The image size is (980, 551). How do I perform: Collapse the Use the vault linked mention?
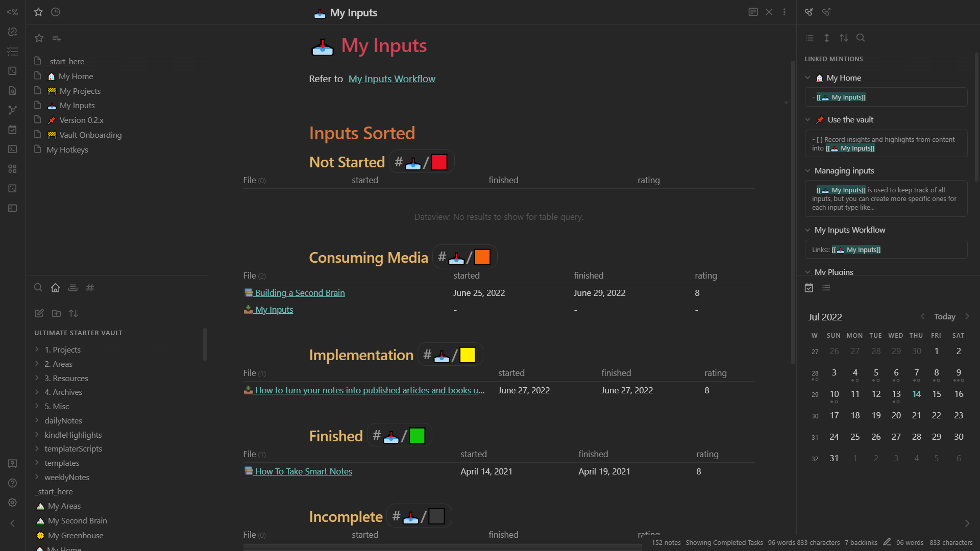pyautogui.click(x=807, y=120)
